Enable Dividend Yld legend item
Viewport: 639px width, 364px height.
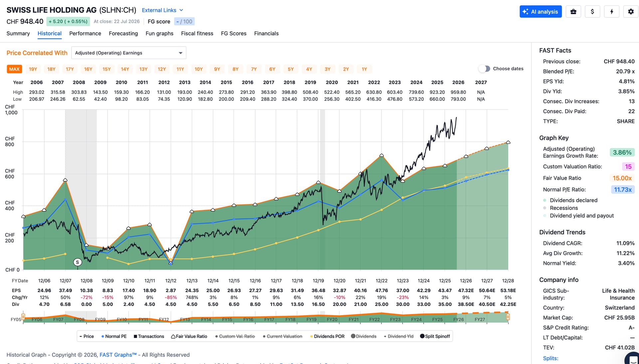click(x=399, y=336)
